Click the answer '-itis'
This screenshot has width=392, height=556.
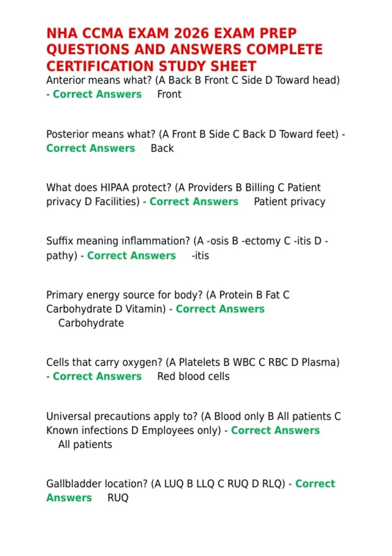click(200, 255)
